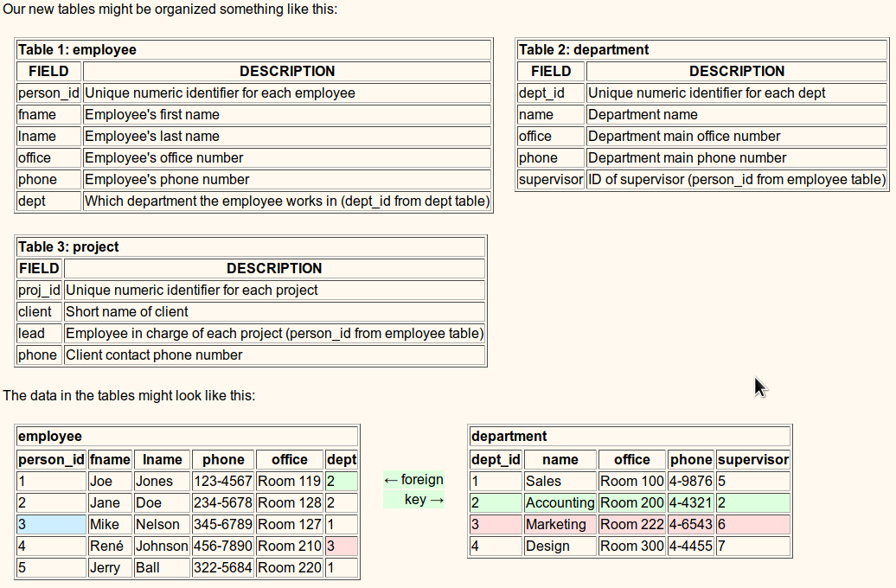Click the Sales phone number 4-9876
This screenshot has width=896, height=588.
(690, 482)
